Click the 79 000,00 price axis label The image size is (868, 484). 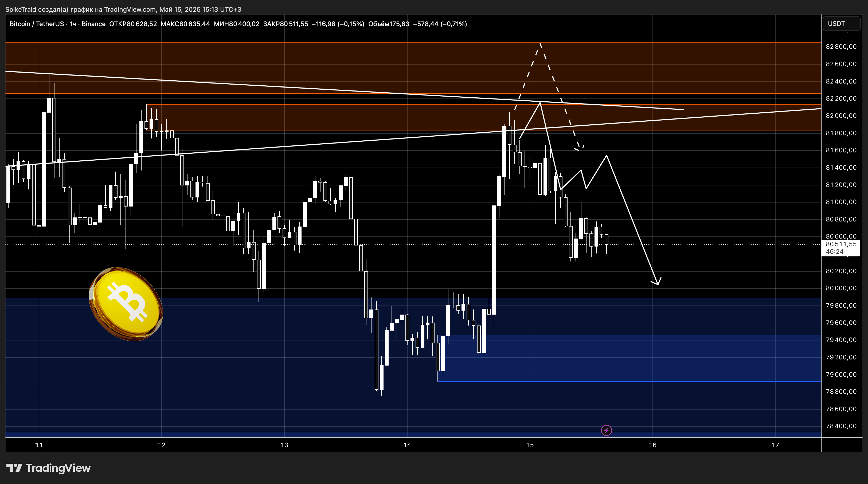pos(841,375)
